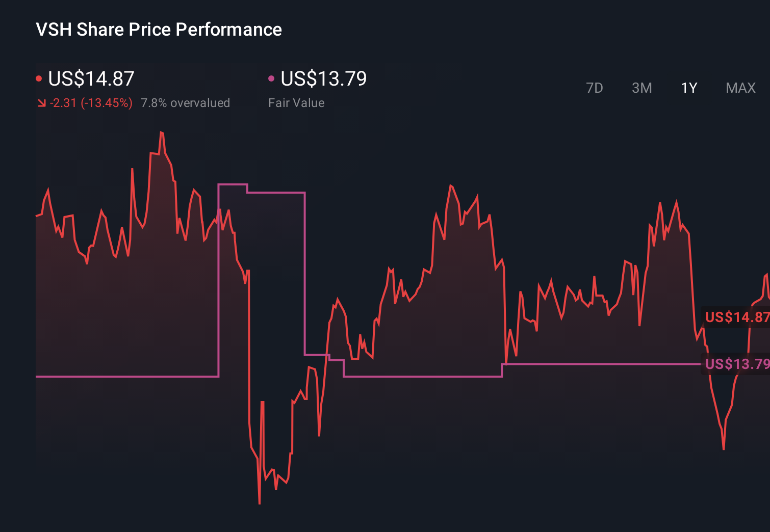Click the peak of the share price line

[162, 132]
